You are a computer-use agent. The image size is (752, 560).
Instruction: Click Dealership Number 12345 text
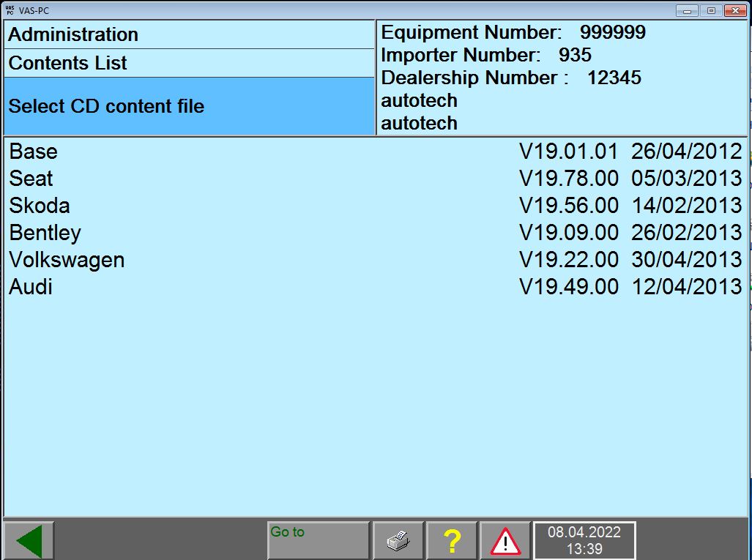511,78
